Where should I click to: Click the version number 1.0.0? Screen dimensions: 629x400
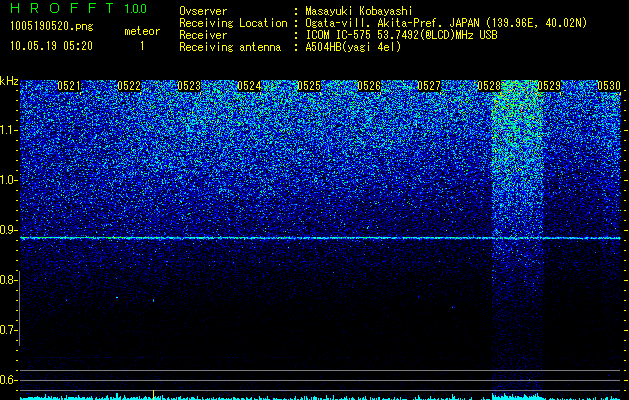[135, 8]
